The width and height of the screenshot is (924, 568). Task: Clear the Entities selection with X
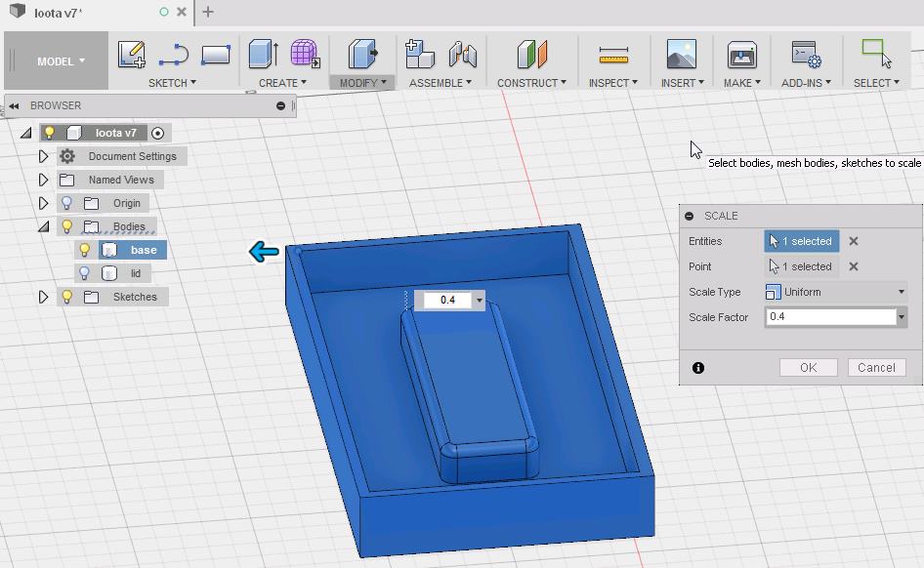pos(854,241)
